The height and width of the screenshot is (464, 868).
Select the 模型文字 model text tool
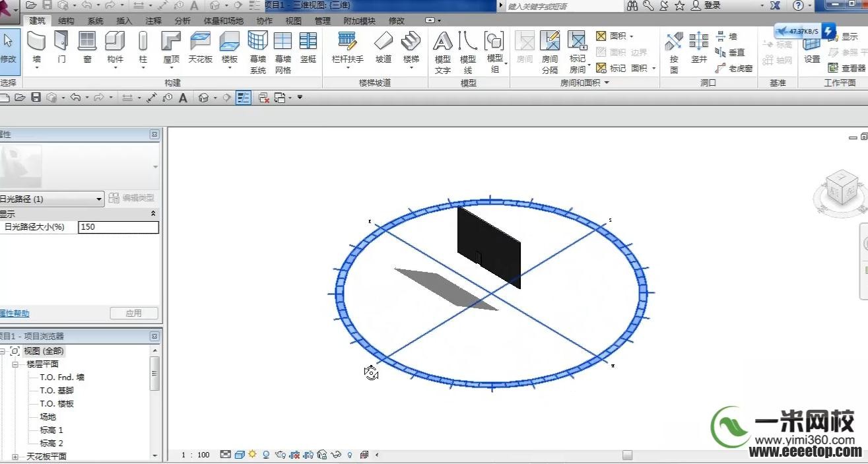pos(443,51)
